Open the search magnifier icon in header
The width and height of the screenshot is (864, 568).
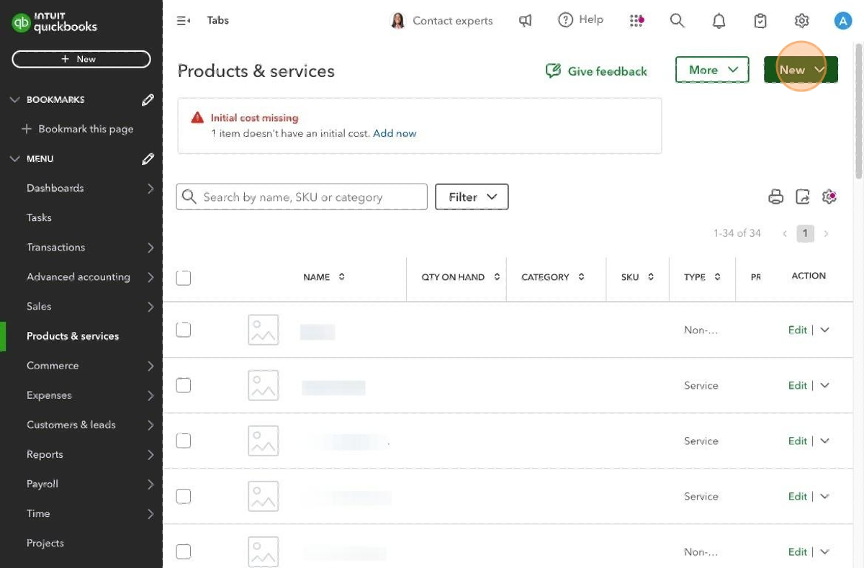click(x=677, y=20)
